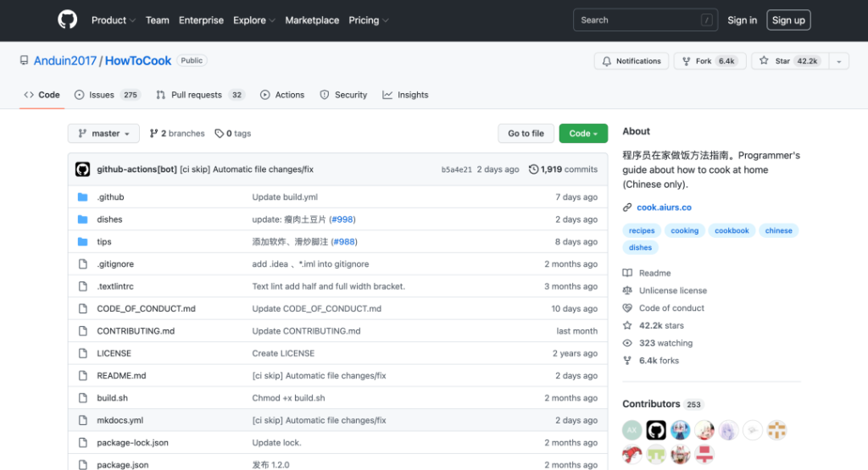Click the link icon beside cook.aiurs.co
The image size is (868, 470).
click(x=627, y=207)
